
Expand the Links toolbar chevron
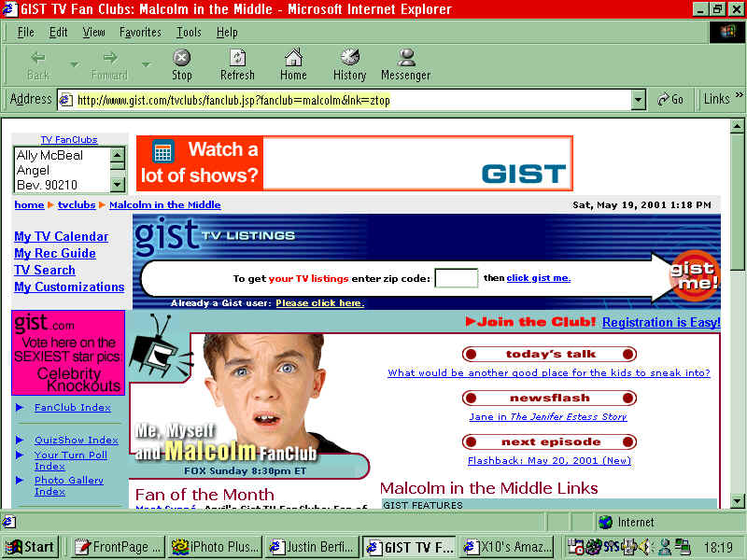739,95
